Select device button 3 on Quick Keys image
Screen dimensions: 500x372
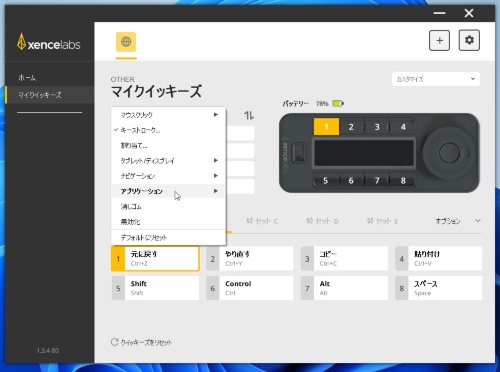click(377, 127)
